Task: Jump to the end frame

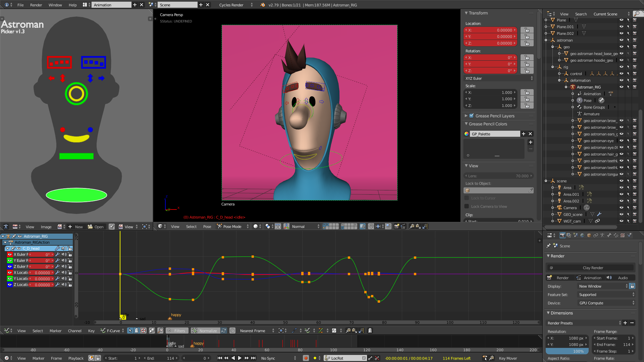Action: click(x=254, y=358)
